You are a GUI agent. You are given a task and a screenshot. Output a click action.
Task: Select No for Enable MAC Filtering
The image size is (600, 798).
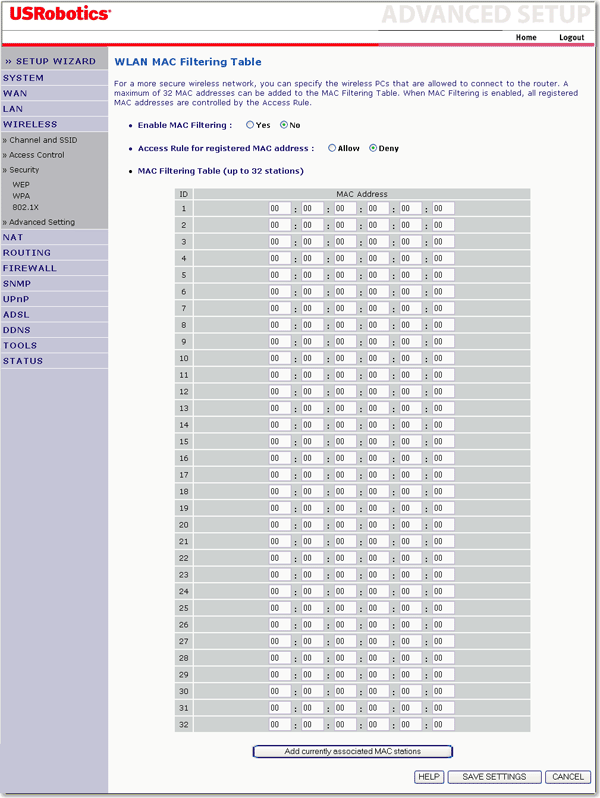point(284,125)
